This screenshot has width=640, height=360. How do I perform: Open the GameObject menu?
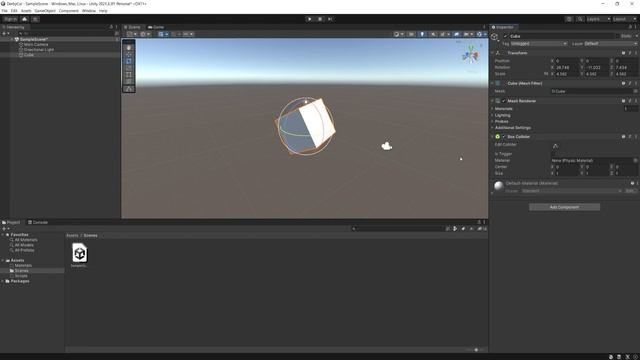(45, 11)
